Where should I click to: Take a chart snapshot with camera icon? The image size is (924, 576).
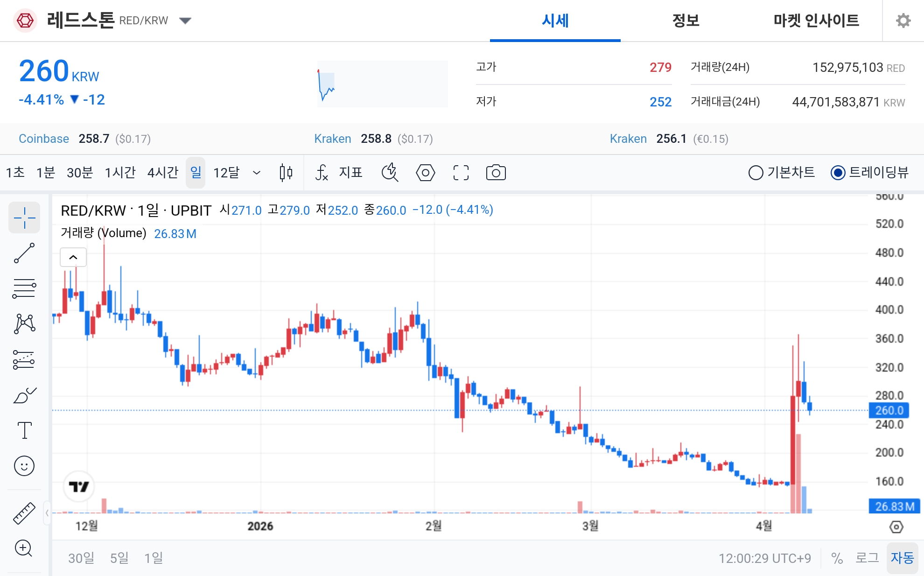tap(496, 173)
